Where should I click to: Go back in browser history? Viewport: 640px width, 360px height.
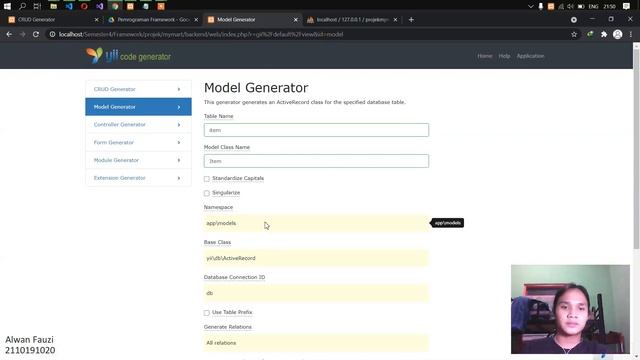[9, 34]
